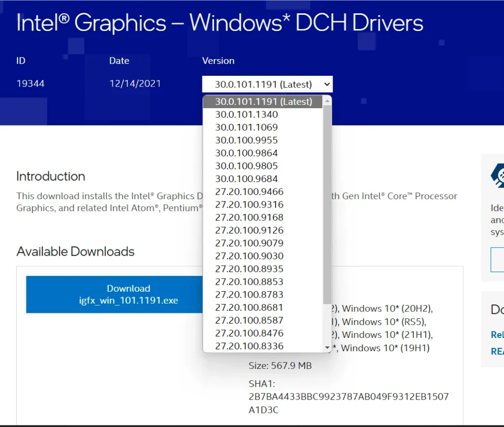Click the driver ID 19344

click(x=30, y=84)
